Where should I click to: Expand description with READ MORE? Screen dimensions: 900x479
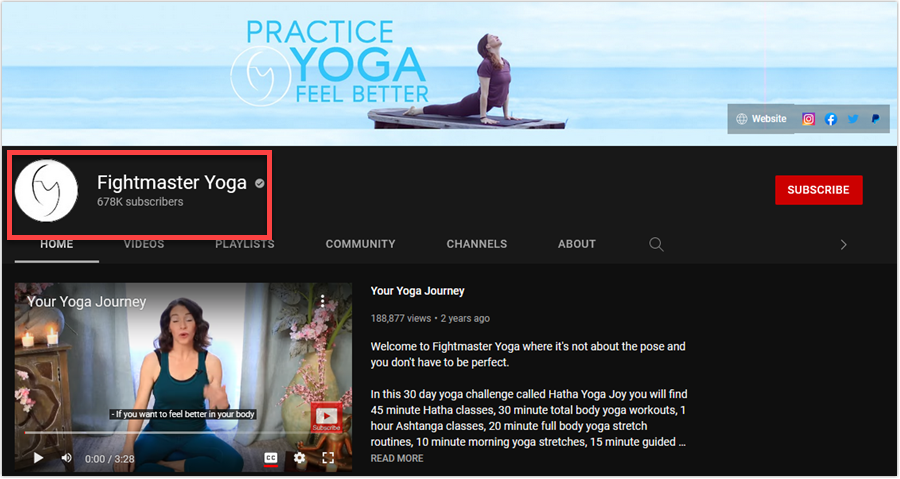pyautogui.click(x=397, y=458)
